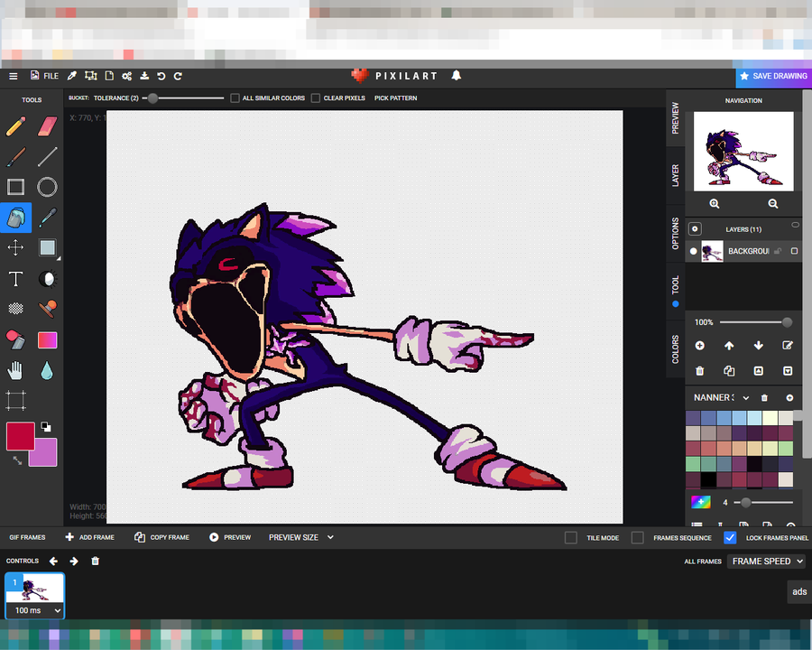Click the Add Frame button

pyautogui.click(x=89, y=537)
